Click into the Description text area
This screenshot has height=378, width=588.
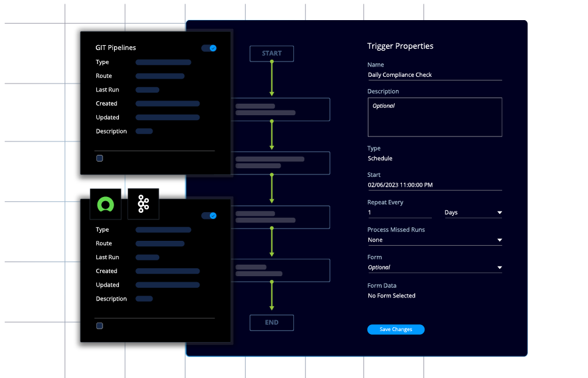click(x=434, y=117)
